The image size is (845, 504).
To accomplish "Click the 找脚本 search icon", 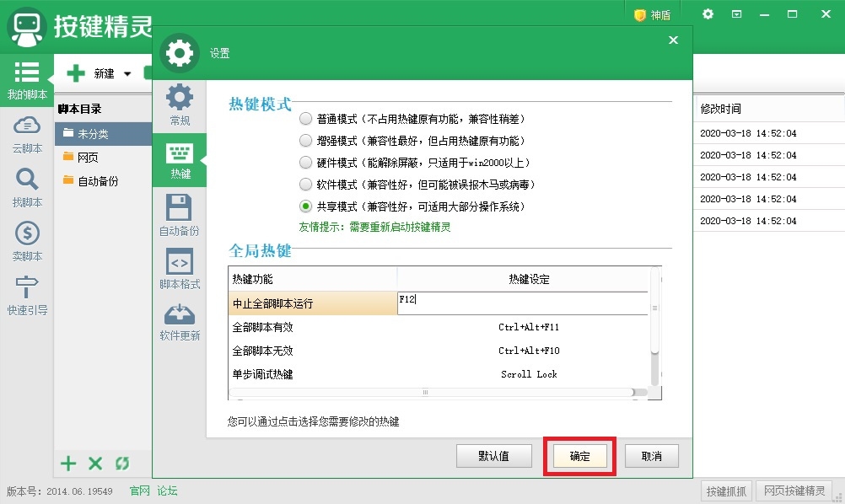I will point(27,180).
